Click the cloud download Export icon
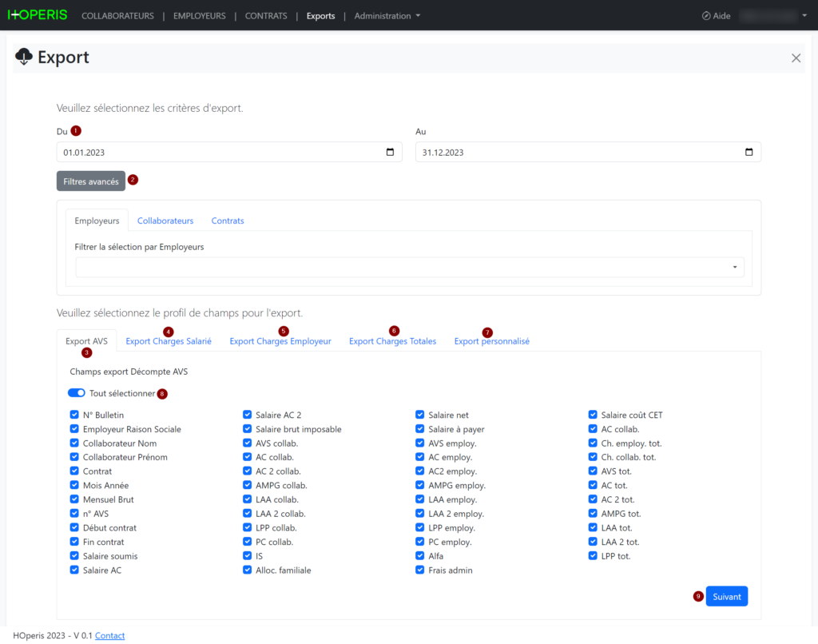This screenshot has height=644, width=818. pos(24,57)
